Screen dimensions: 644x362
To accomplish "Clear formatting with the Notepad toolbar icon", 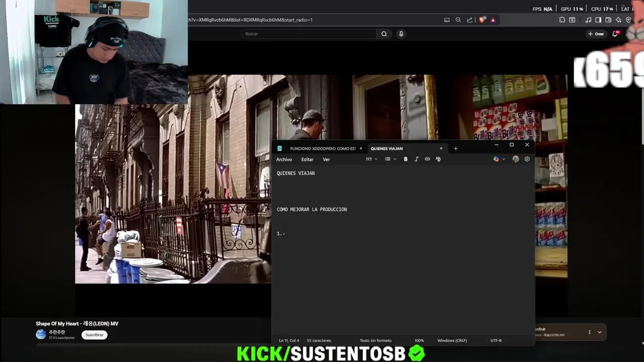I will 438,159.
